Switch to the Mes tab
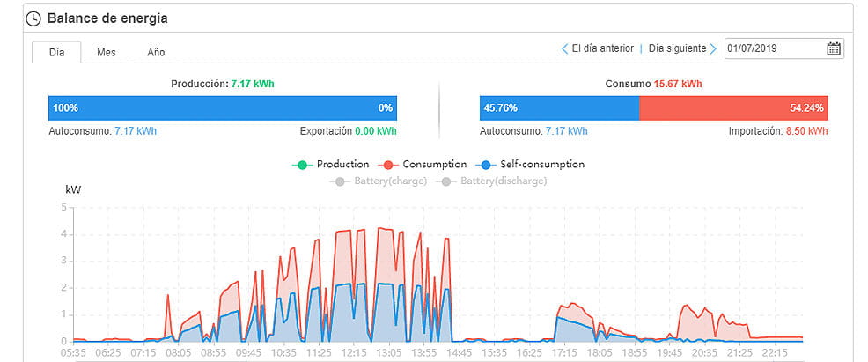The image size is (868, 362). [x=107, y=52]
